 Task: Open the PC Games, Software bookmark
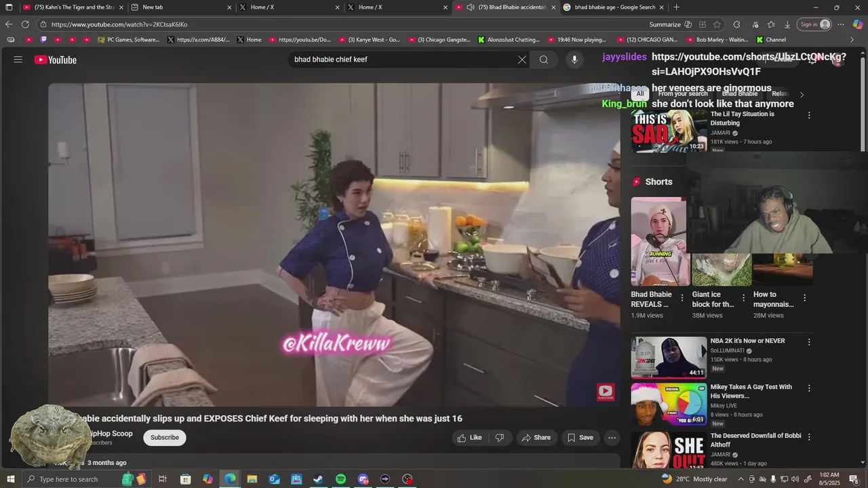129,40
